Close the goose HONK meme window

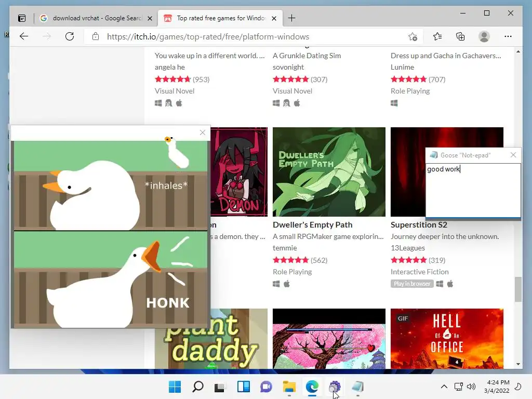[x=203, y=132]
